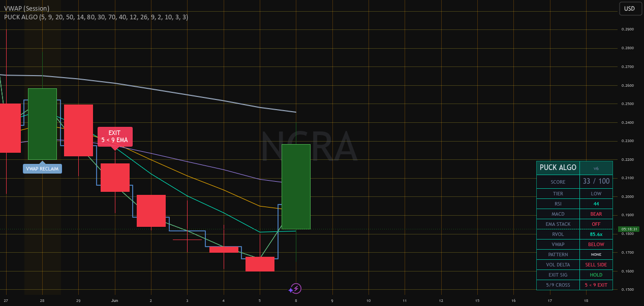Viewport: 644px width, 306px height.
Task: Click the green candle on the 28th
Action: tap(42, 124)
